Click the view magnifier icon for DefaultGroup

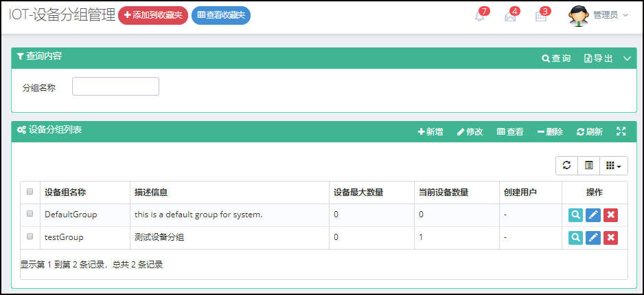[575, 215]
